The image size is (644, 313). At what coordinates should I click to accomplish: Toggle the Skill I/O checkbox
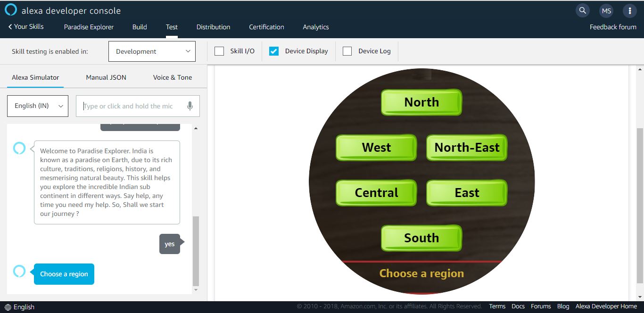[x=219, y=51]
